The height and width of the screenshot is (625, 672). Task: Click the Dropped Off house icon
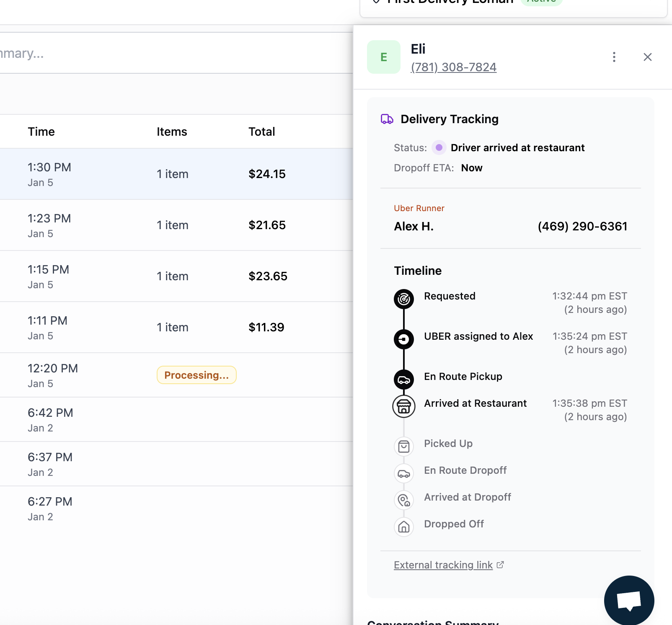403,527
